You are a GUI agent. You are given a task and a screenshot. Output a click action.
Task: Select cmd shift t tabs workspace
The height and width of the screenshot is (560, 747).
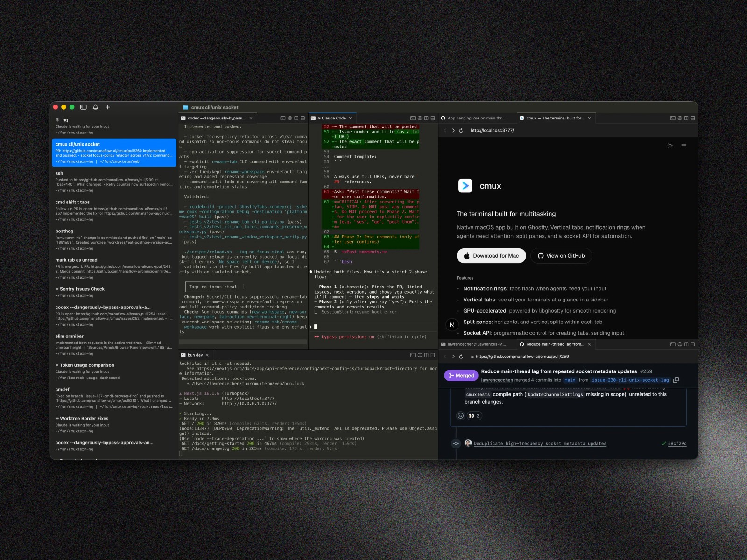pos(114,210)
